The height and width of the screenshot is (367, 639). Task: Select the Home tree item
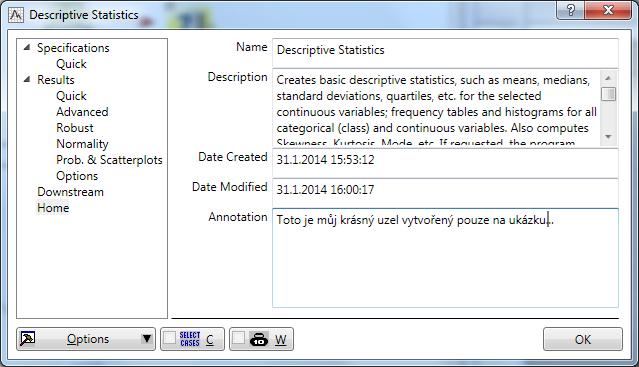tap(53, 208)
